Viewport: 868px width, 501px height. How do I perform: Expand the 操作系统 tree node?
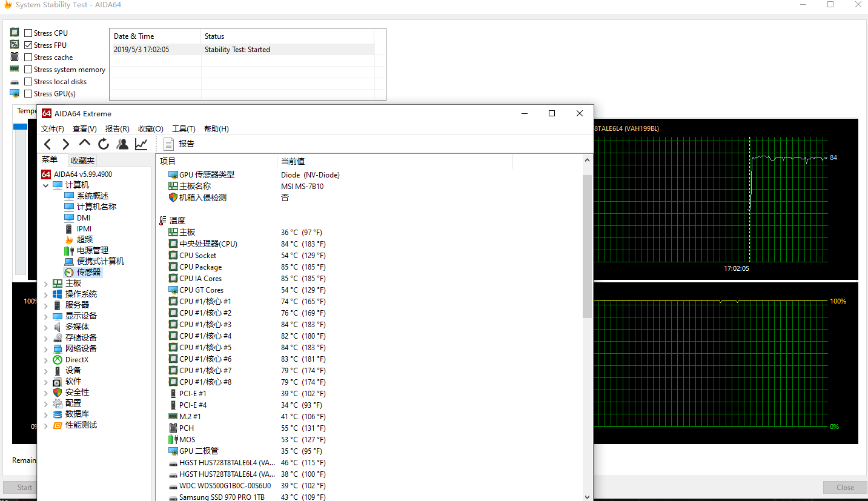coord(46,294)
